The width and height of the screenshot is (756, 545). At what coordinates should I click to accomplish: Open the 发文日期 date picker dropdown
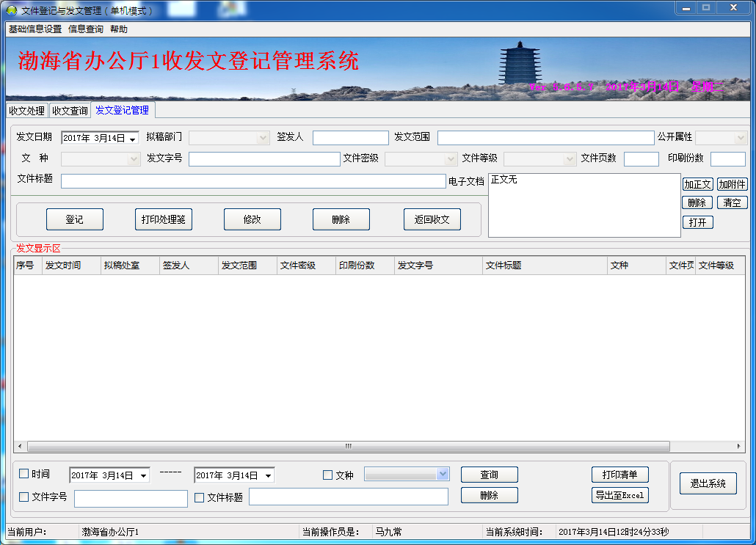click(x=133, y=139)
